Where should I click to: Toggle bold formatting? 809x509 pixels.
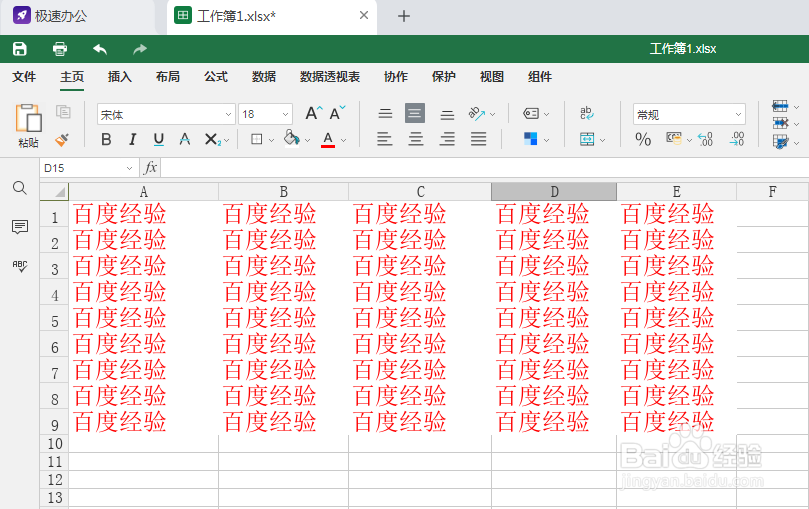pyautogui.click(x=106, y=139)
